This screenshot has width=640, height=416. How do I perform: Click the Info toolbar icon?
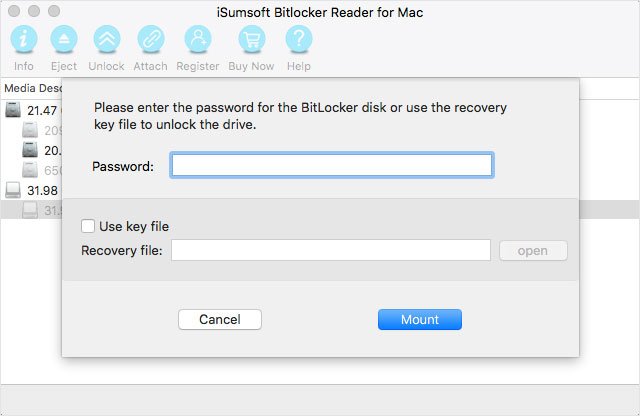click(x=24, y=41)
